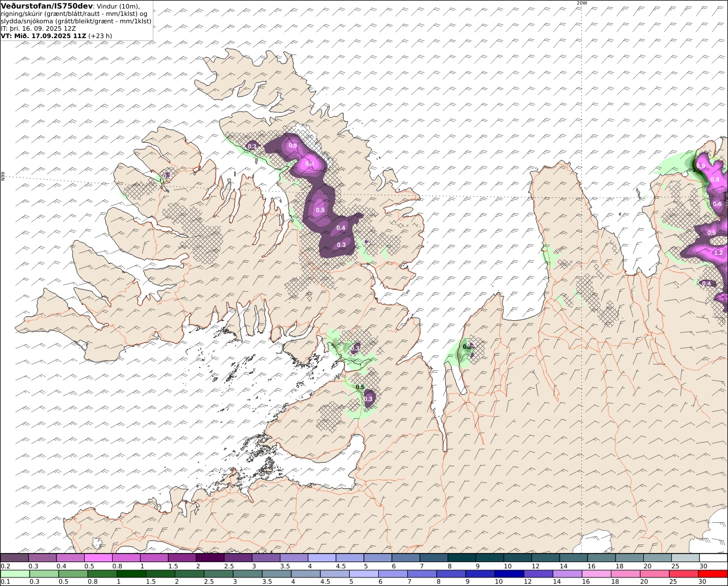
Task: Click the valid time 'VT: Mið. 17.09.2025 11Z'
Action: click(43, 36)
